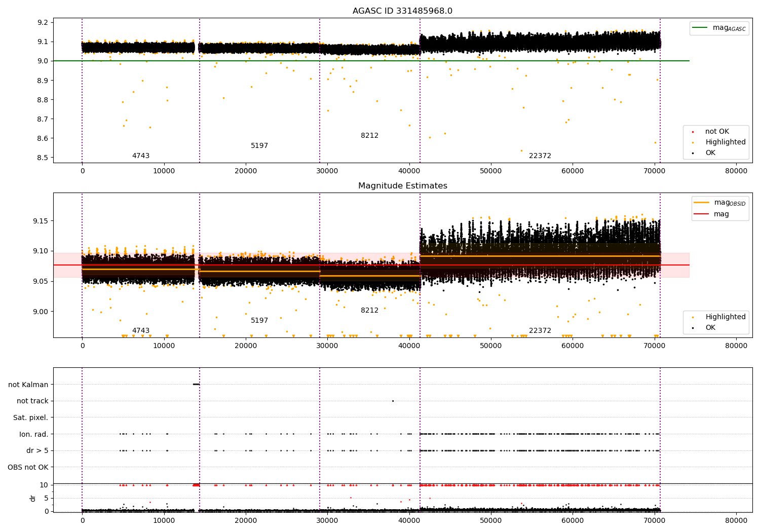Click '4743' in the Magnitude Estimates plot
The width and height of the screenshot is (760, 532).
pos(141,331)
